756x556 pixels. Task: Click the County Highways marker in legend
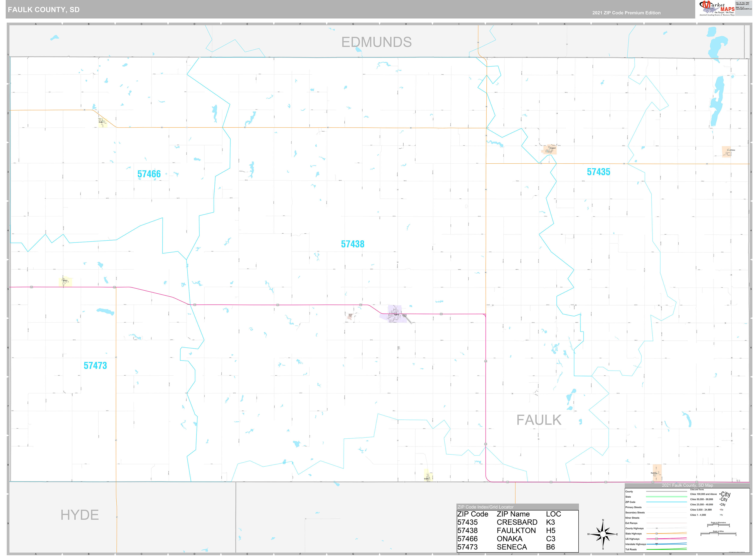656,528
